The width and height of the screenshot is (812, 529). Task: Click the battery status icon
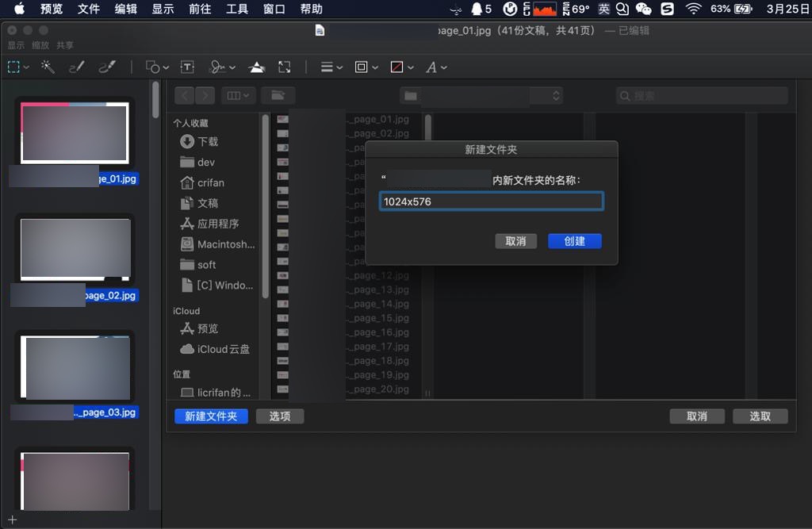743,9
